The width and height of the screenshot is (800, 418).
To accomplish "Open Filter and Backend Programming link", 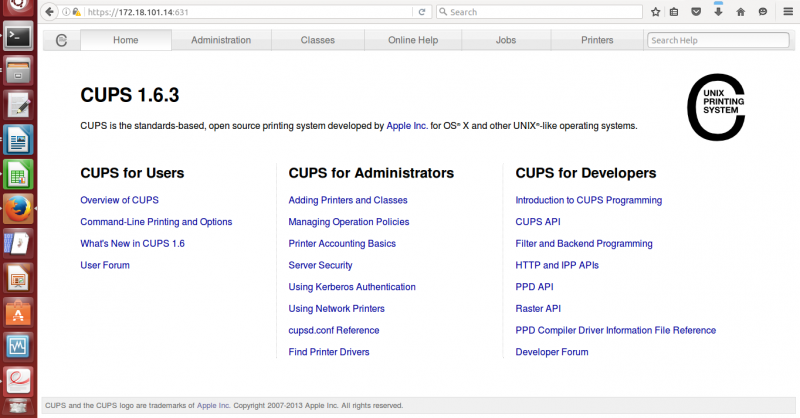I will pyautogui.click(x=584, y=243).
